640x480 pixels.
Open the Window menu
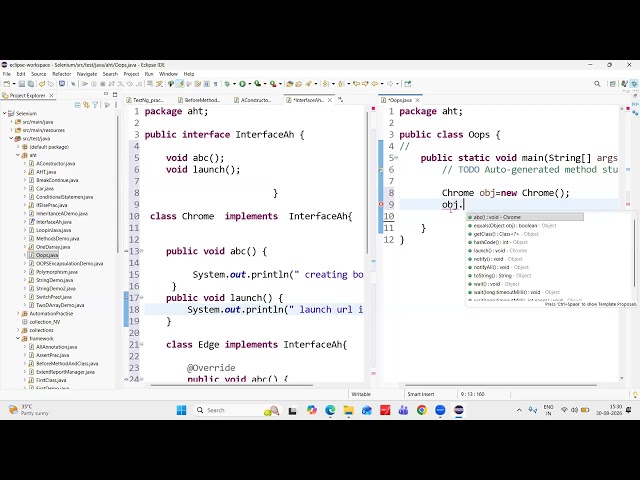click(x=168, y=74)
